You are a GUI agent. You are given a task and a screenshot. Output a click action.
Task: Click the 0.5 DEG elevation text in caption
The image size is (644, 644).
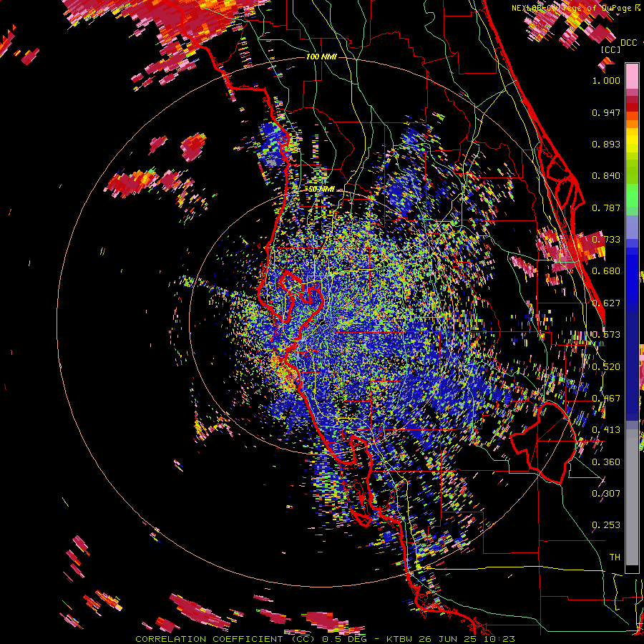(x=345, y=639)
